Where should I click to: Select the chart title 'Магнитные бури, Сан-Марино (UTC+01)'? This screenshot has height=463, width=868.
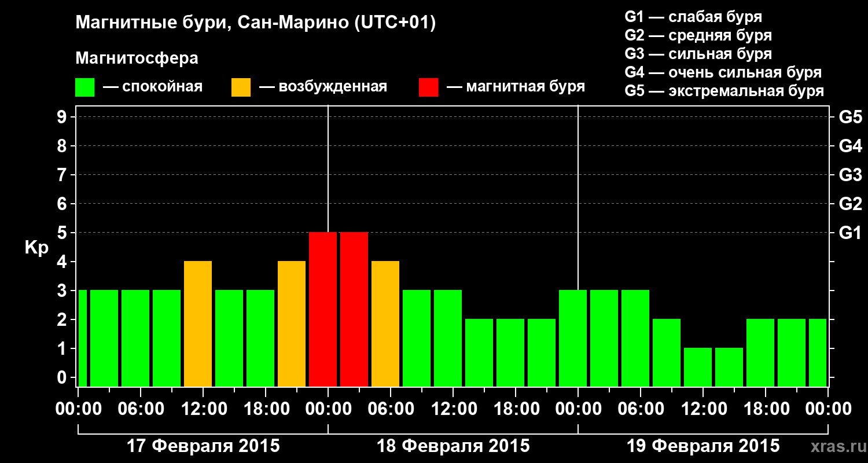pos(255,24)
